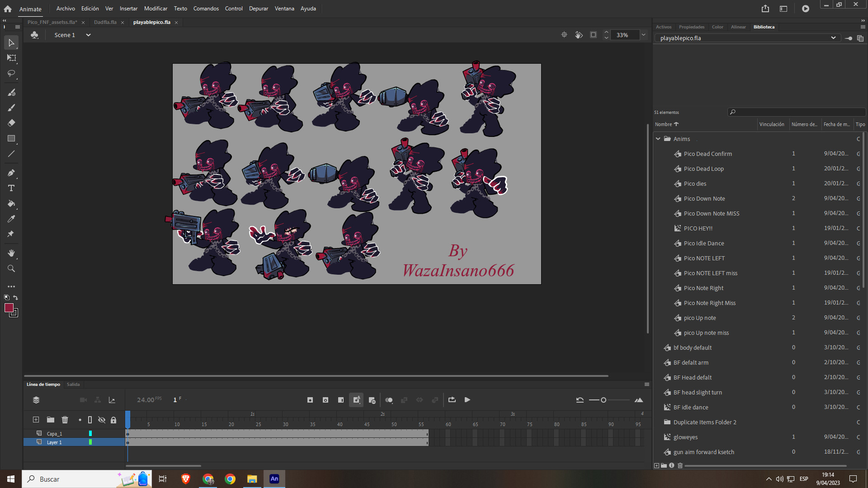Click the new layer icon in timeline
868x488 pixels.
pos(36,420)
